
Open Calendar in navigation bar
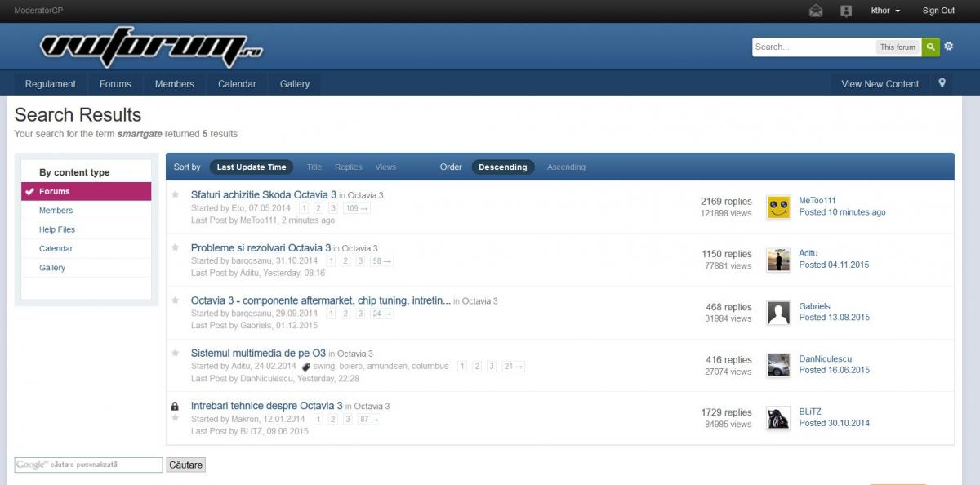click(x=237, y=83)
